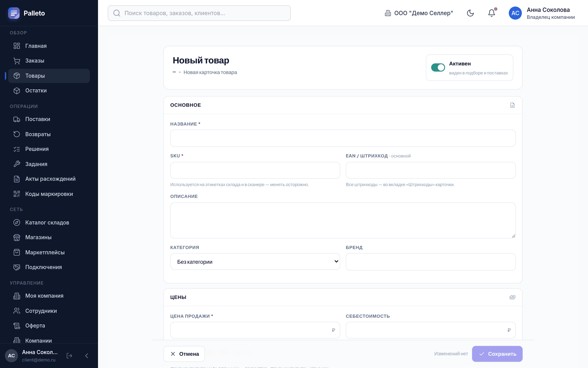Click the Palleto logo icon

pyautogui.click(x=14, y=13)
